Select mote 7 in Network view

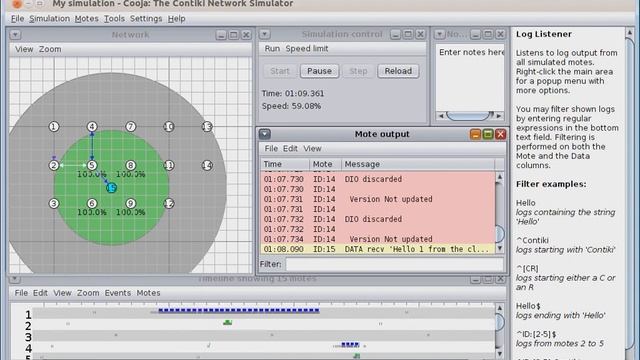(x=131, y=127)
